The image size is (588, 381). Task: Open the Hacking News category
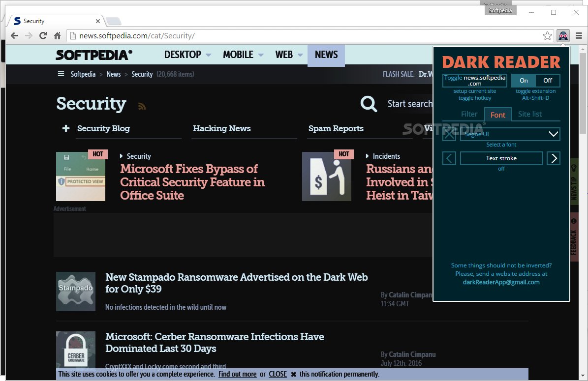tap(221, 128)
